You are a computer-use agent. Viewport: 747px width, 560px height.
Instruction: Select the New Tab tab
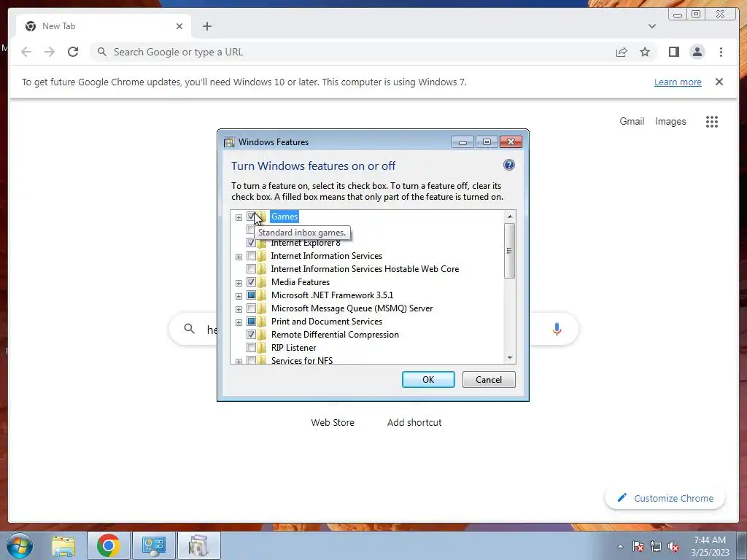104,26
